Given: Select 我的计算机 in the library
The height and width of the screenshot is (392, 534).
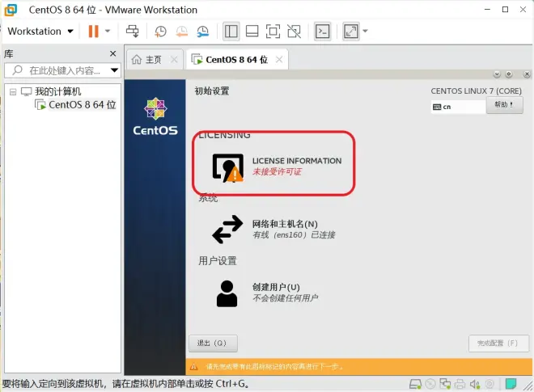Looking at the screenshot, I should click(58, 91).
